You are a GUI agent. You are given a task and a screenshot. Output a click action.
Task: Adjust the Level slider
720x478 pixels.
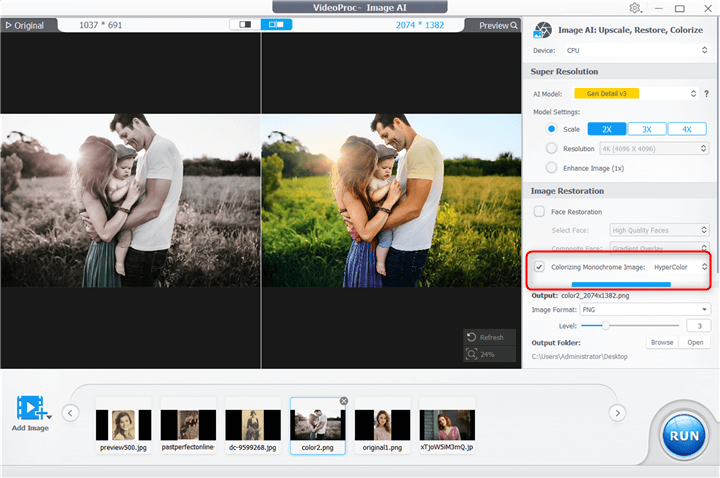tap(602, 326)
